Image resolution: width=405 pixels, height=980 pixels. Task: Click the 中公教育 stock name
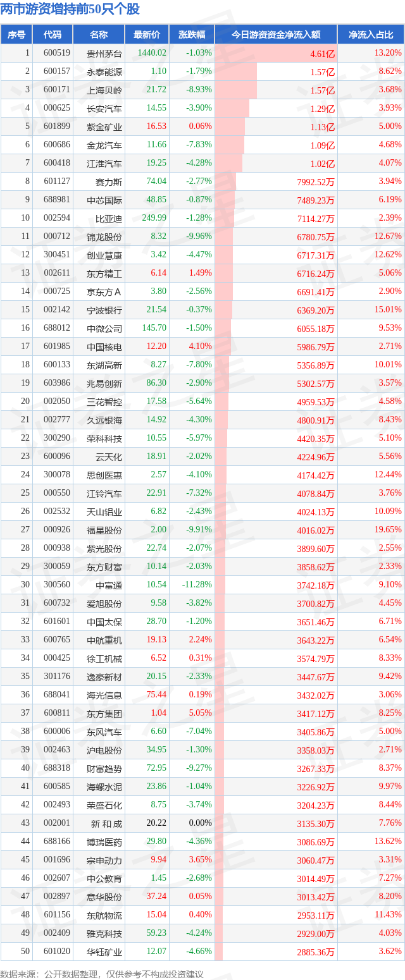point(104,879)
